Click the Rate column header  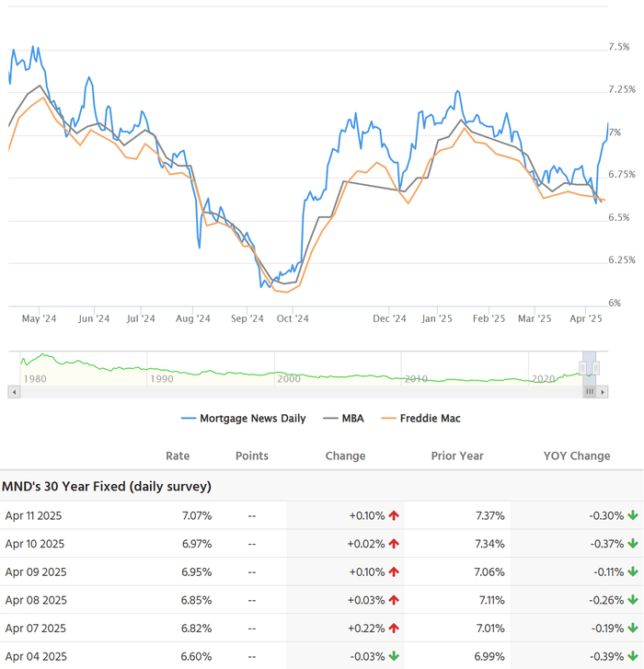[178, 456]
